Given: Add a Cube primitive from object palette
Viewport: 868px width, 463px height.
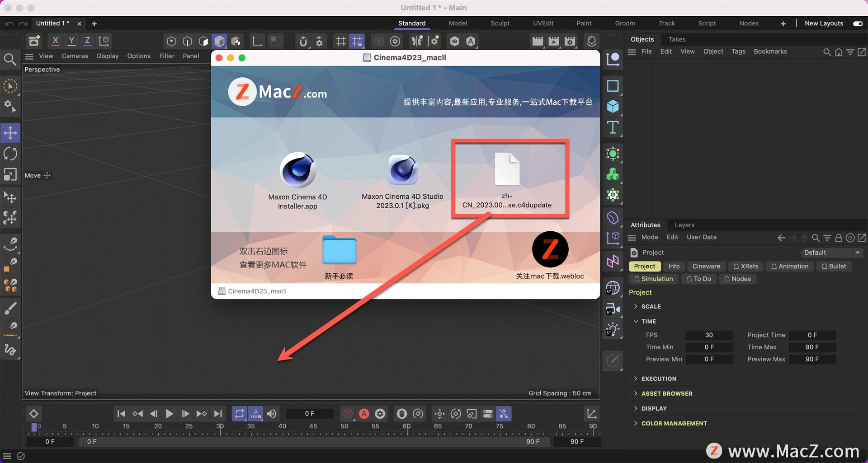Looking at the screenshot, I should 613,107.
